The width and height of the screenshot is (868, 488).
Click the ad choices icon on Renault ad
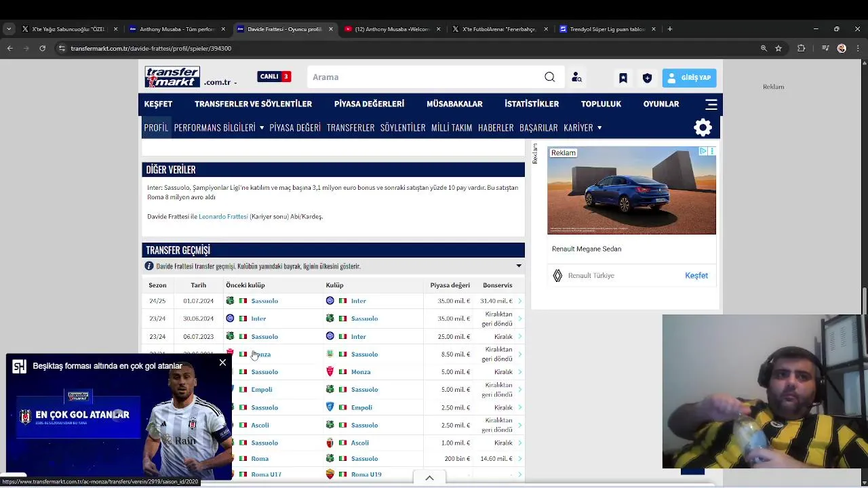click(703, 151)
